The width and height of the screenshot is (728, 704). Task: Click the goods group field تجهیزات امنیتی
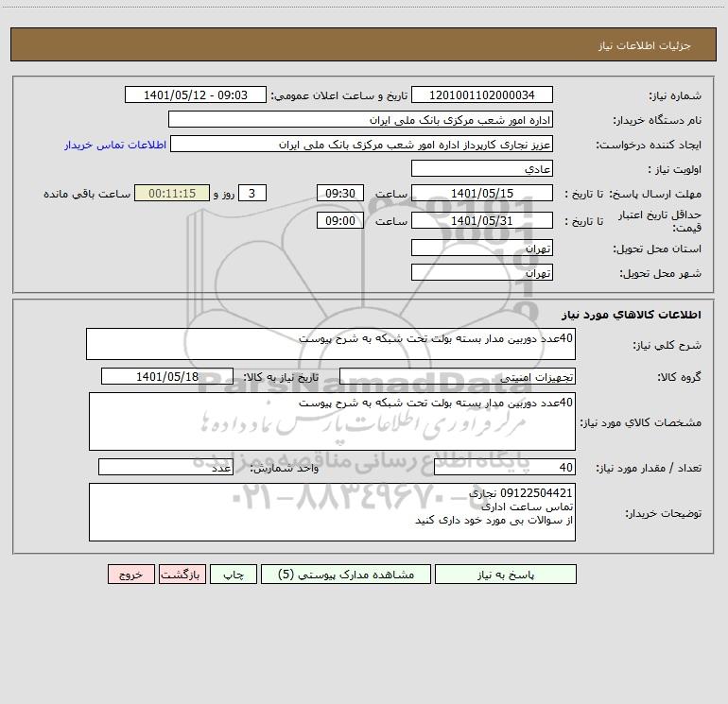tap(458, 376)
